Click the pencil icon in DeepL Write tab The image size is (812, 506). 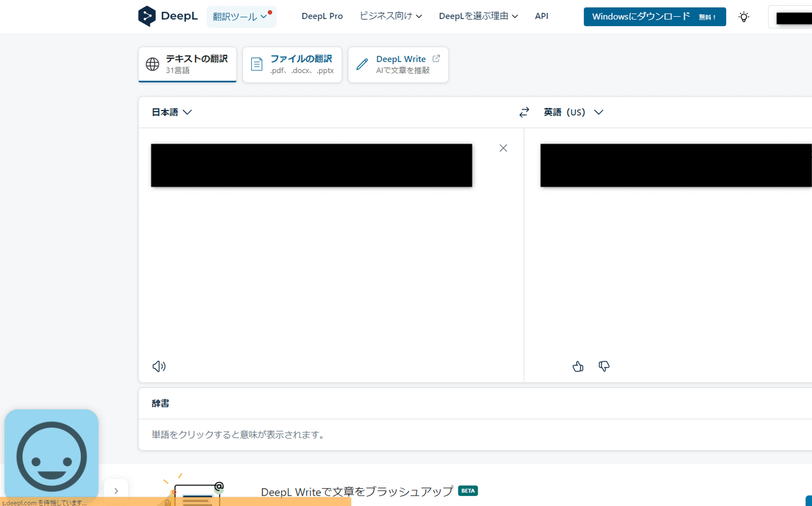tap(362, 64)
